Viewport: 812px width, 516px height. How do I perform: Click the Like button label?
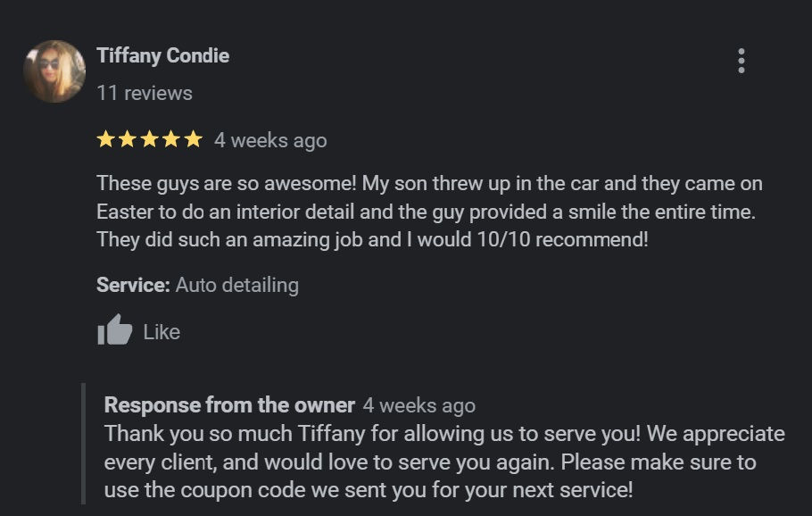(162, 331)
